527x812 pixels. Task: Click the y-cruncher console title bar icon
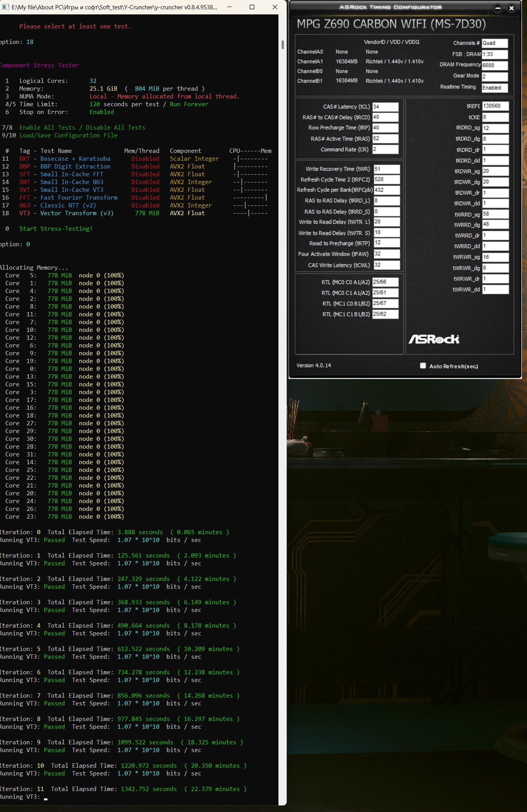click(x=5, y=7)
